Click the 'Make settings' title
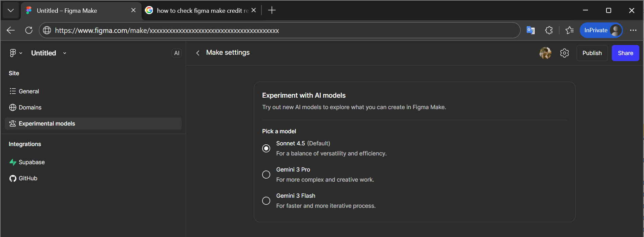Image resolution: width=644 pixels, height=237 pixels. click(x=228, y=52)
